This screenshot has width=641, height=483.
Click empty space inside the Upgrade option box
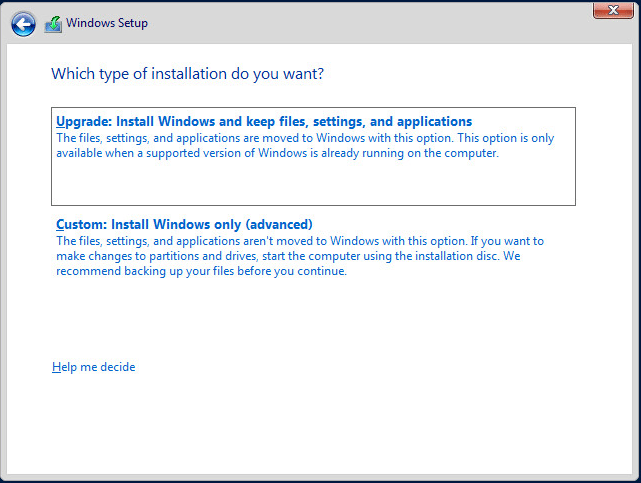point(313,184)
